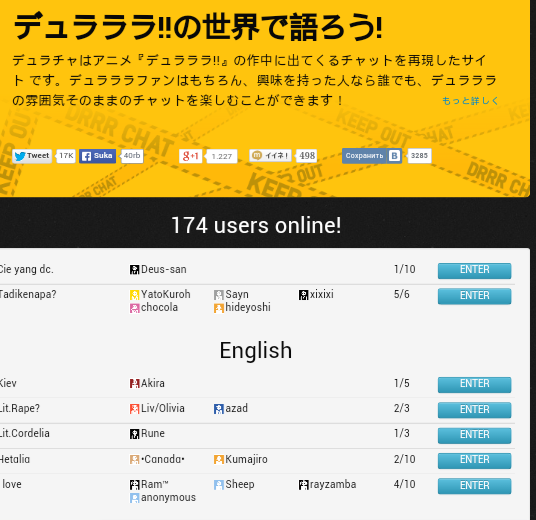Screen dimensions: 536x520
Task: Click the username Liv/Olivia
Action: pos(163,408)
